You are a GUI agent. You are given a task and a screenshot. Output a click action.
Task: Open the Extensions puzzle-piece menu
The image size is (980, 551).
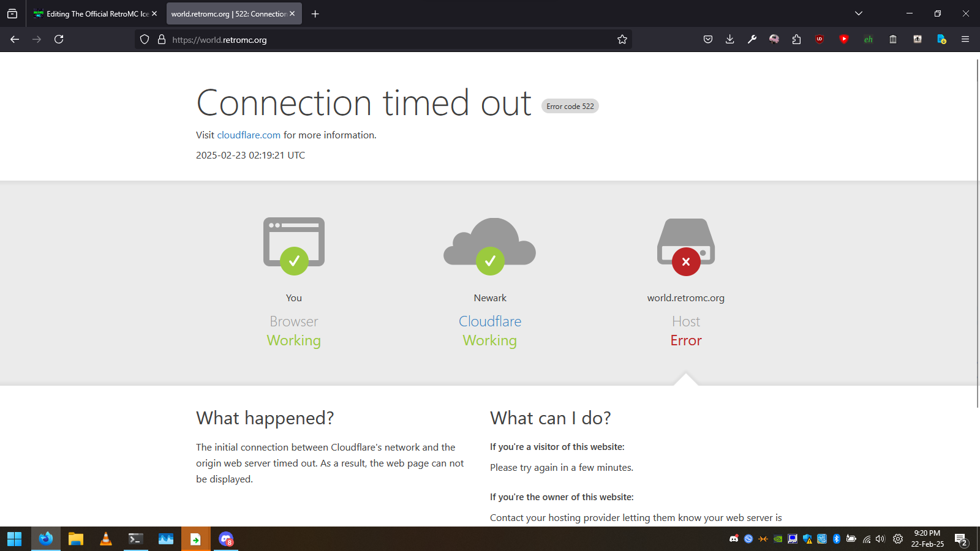tap(796, 39)
